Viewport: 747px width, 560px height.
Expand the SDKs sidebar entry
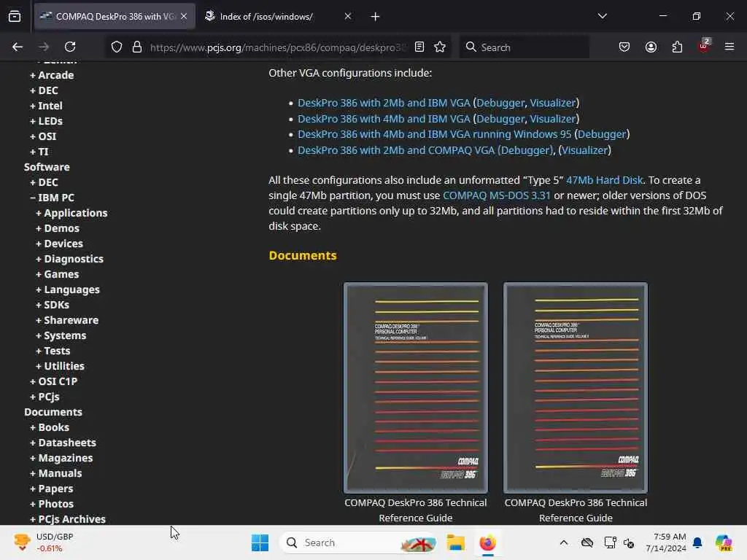53,305
